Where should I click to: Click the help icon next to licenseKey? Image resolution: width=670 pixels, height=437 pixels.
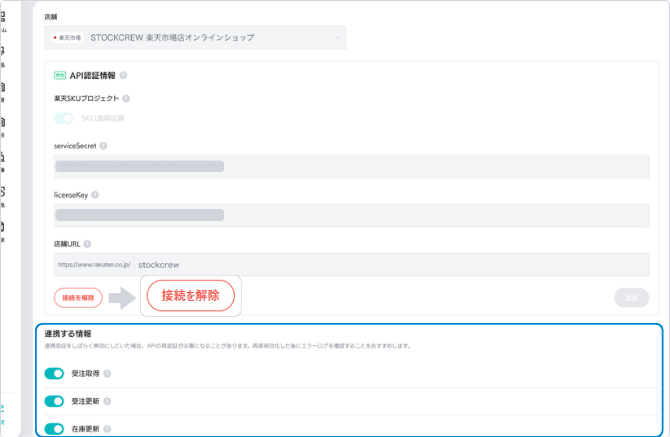[x=95, y=195]
